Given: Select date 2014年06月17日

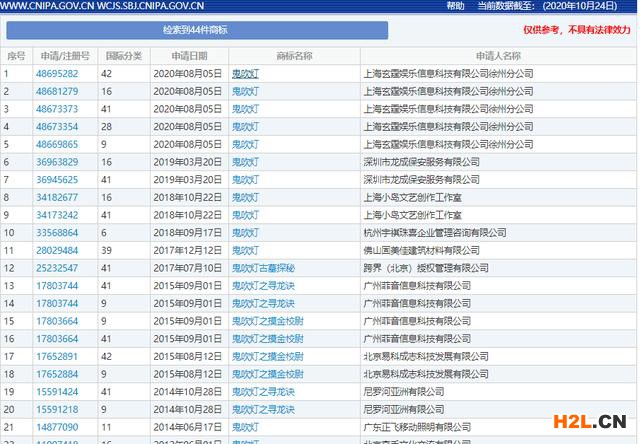Looking at the screenshot, I should (188, 427).
